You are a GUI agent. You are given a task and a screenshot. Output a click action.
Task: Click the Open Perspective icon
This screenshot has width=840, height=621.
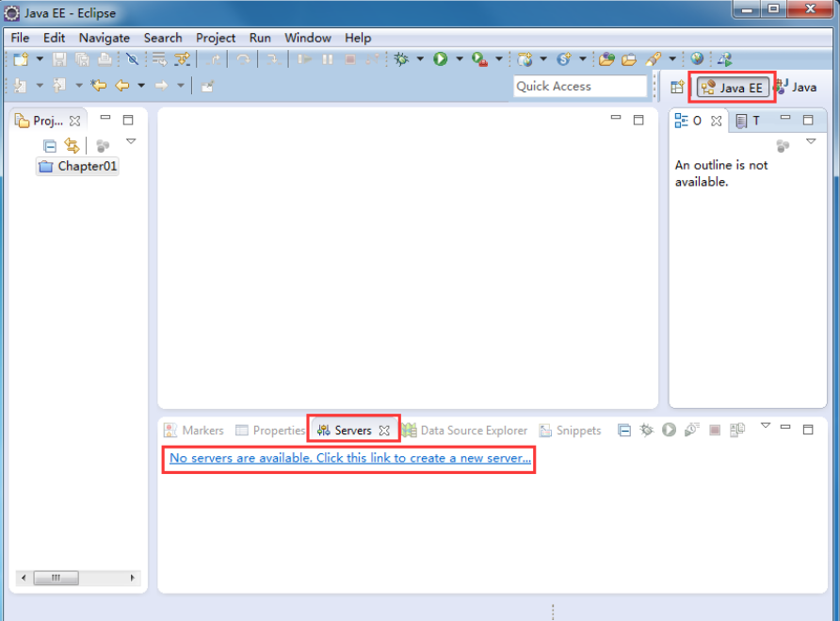coord(677,87)
